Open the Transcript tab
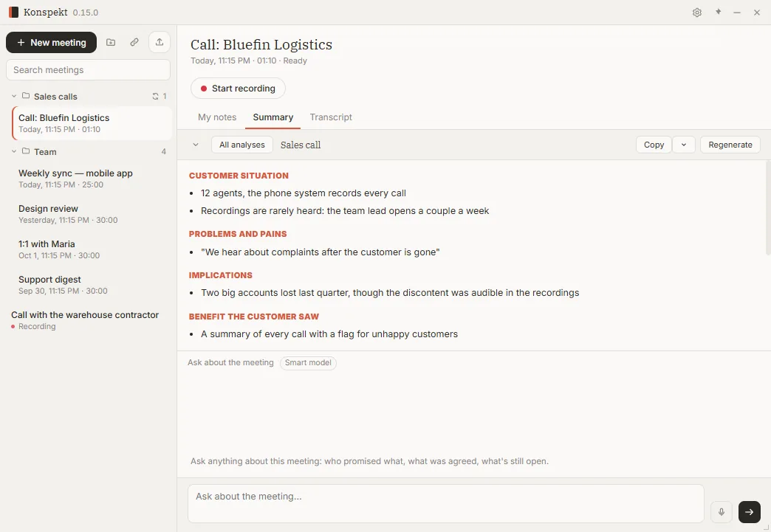 coord(331,117)
